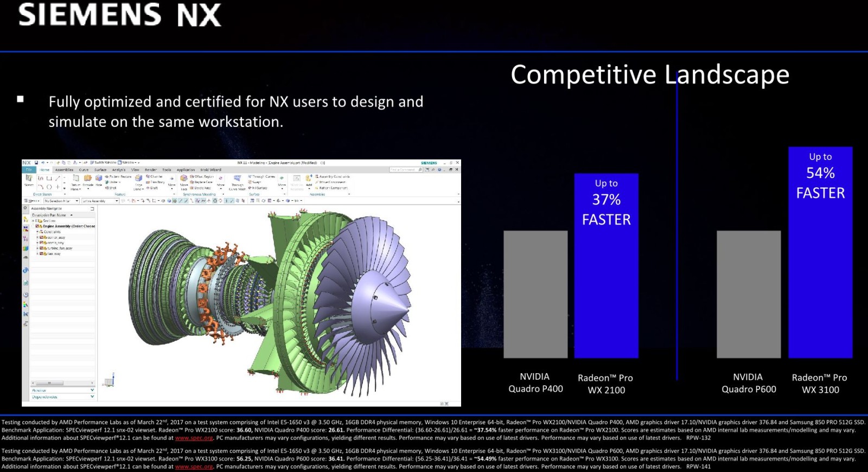
Task: Choose the Shell command
Action: [111, 188]
